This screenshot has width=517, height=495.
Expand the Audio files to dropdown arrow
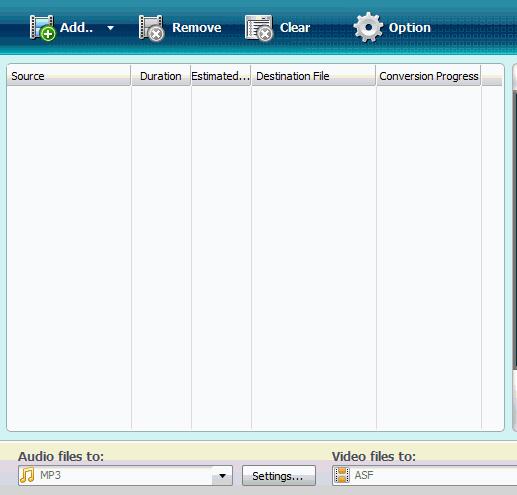pos(222,476)
